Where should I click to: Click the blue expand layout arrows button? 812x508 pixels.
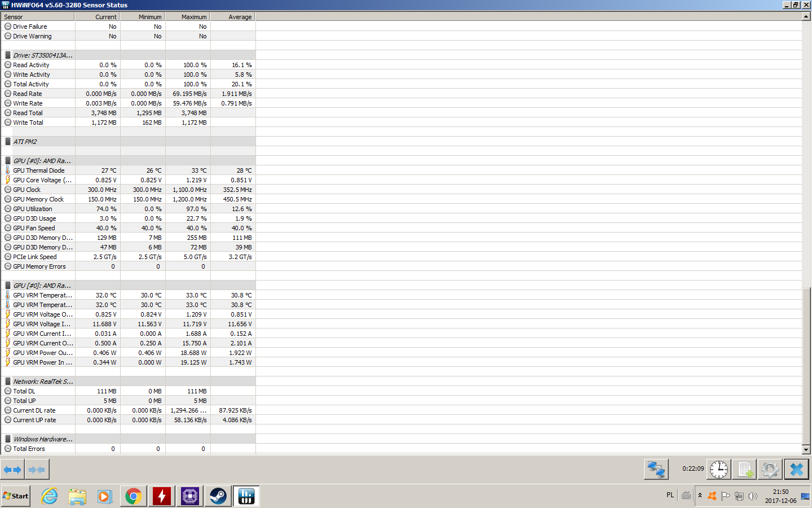coord(12,470)
